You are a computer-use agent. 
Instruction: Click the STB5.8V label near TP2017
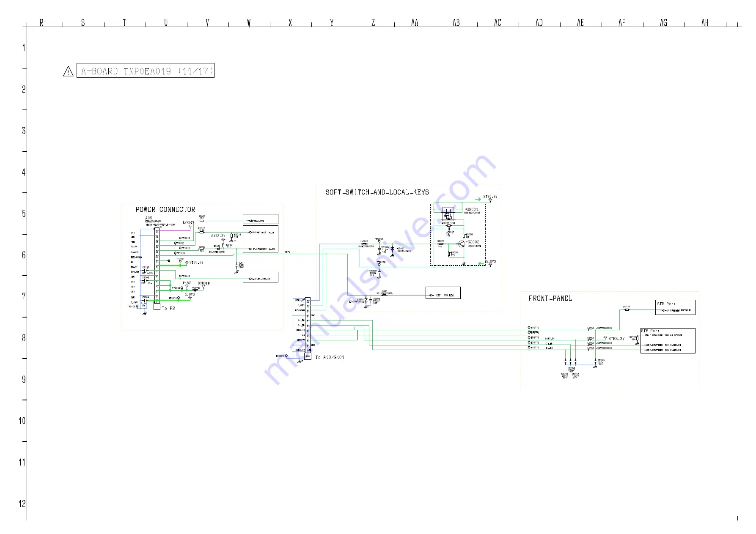pyautogui.click(x=196, y=263)
